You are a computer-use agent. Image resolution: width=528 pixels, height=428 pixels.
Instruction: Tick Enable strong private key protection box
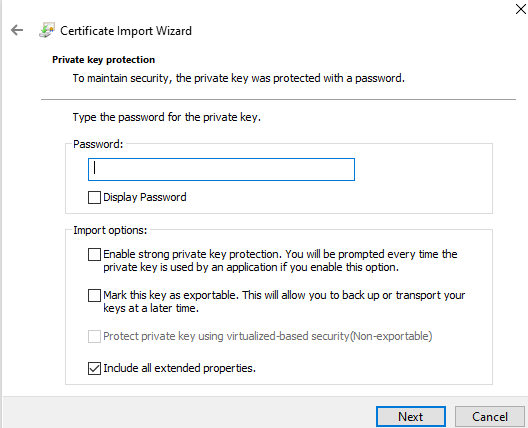[94, 254]
